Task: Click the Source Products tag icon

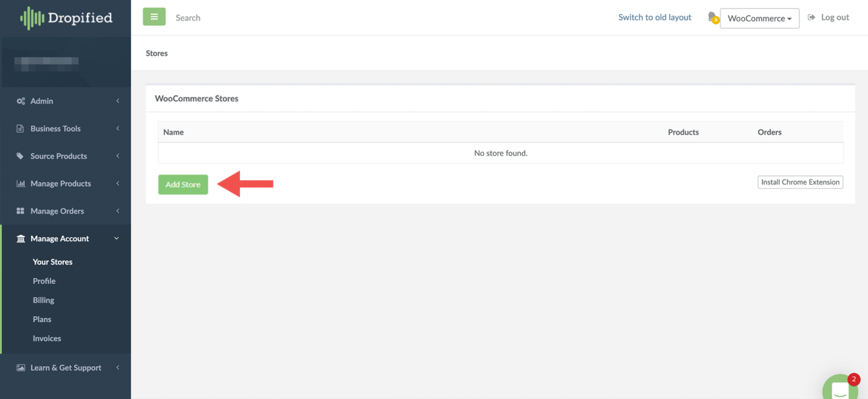Action: point(20,156)
